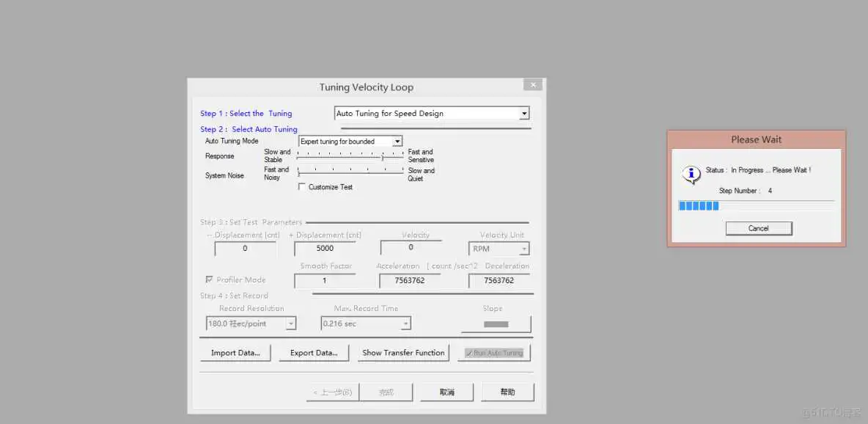The image size is (868, 424).
Task: Enable the Customize Test checkbox
Action: point(302,186)
